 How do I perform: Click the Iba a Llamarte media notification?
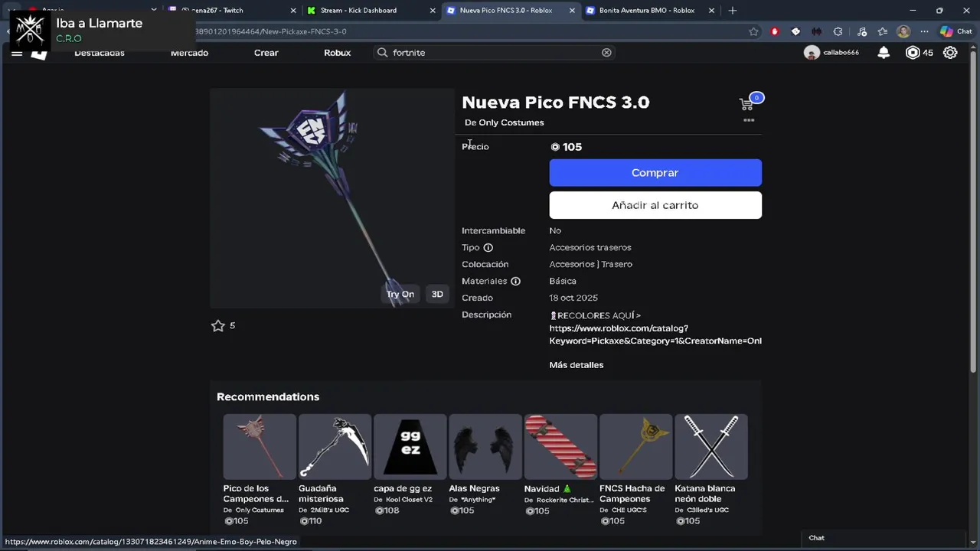point(98,31)
